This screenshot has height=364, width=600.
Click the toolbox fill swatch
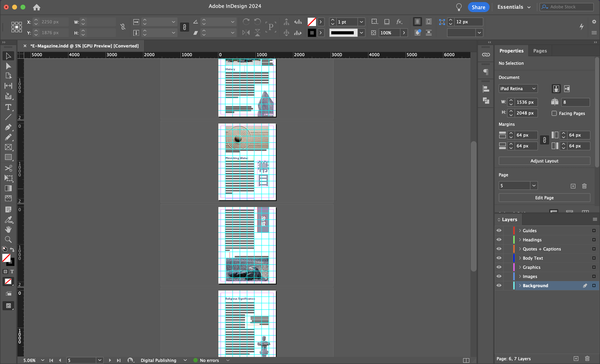coord(6,258)
